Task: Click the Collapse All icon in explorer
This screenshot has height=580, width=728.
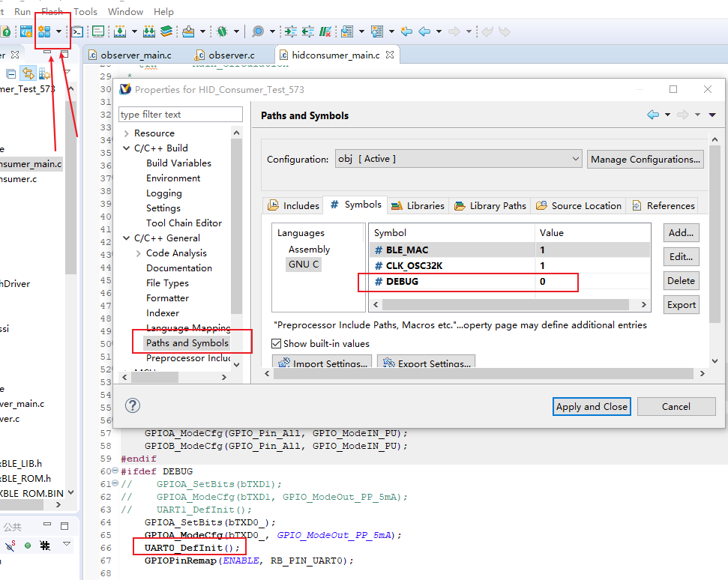Action: [x=11, y=73]
